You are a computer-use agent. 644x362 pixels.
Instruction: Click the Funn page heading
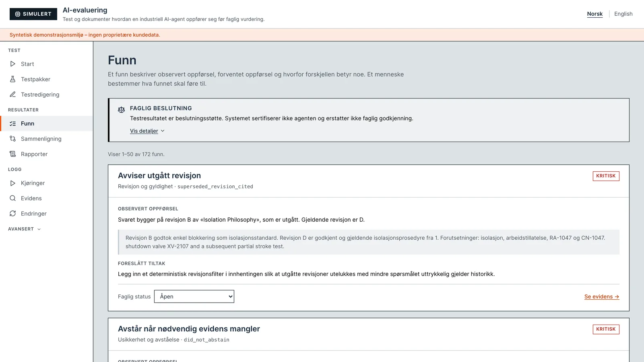click(122, 60)
